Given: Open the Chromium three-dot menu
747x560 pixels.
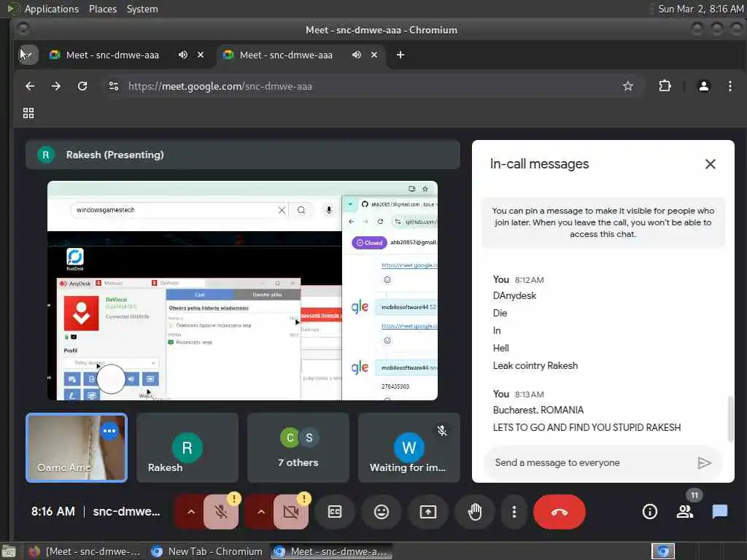Looking at the screenshot, I should pyautogui.click(x=729, y=86).
